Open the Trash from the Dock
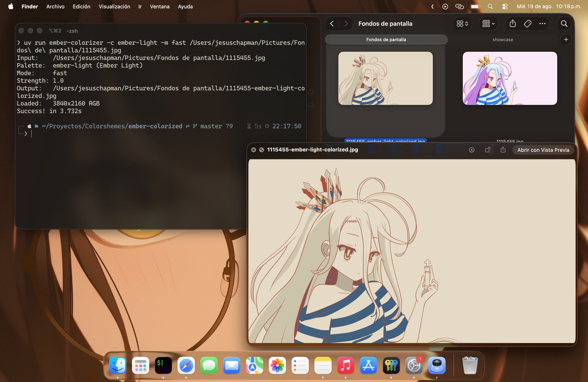The image size is (588, 382). click(470, 365)
